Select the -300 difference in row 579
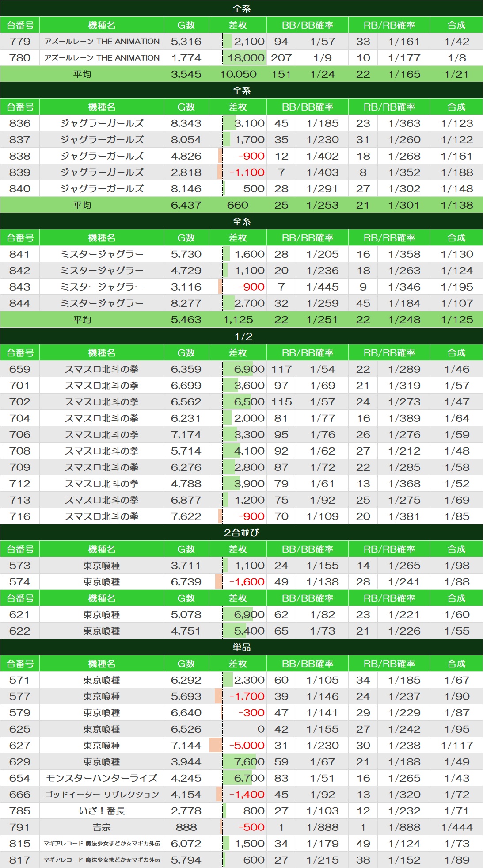 251,713
